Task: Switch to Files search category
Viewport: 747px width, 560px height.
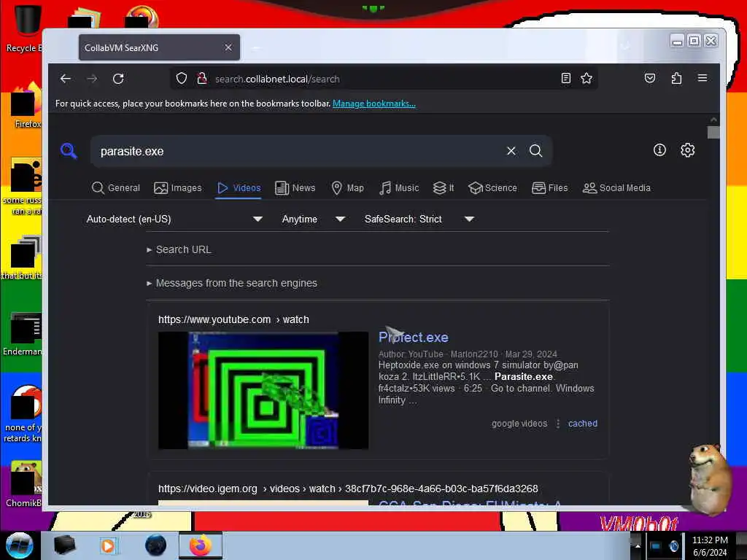Action: click(x=550, y=188)
